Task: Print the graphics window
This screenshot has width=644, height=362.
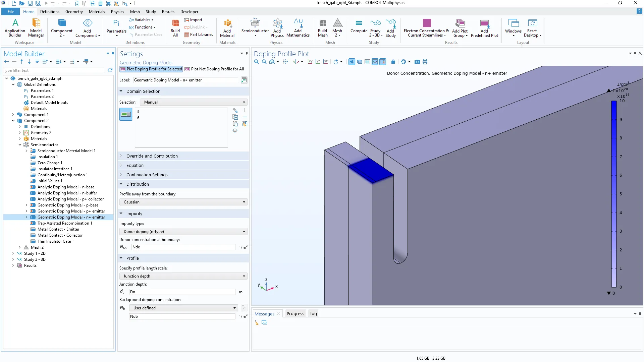Action: 425,62
